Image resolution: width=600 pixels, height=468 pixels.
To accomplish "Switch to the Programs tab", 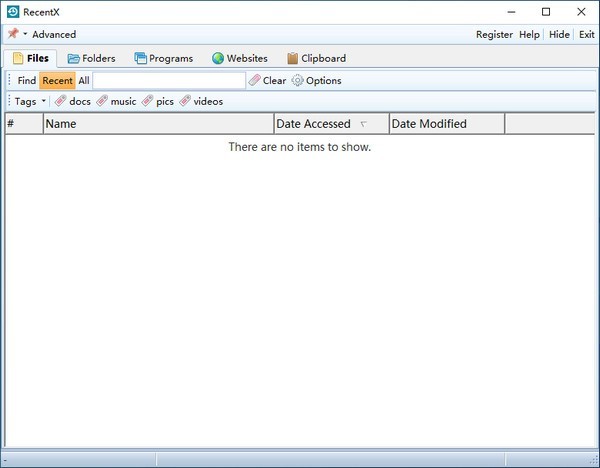I will coord(164,58).
